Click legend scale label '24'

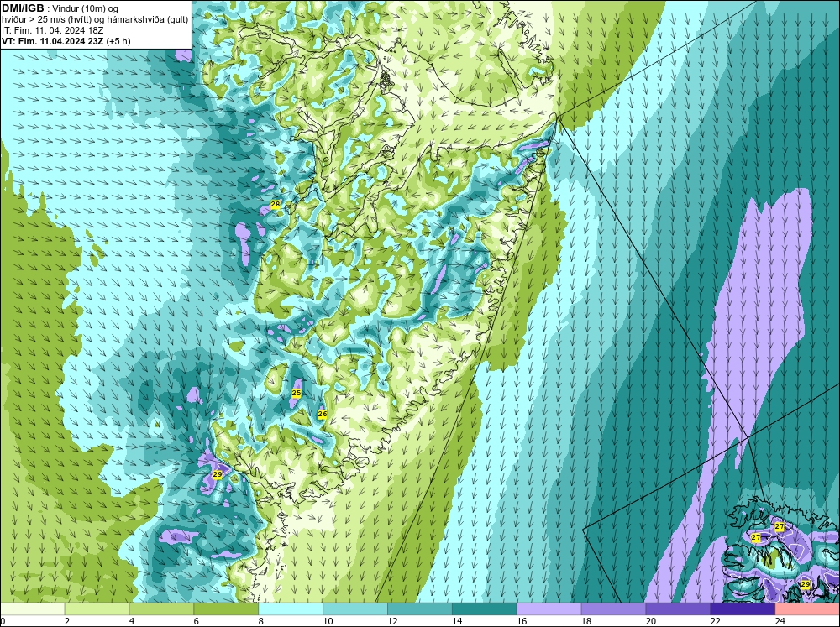point(780,621)
